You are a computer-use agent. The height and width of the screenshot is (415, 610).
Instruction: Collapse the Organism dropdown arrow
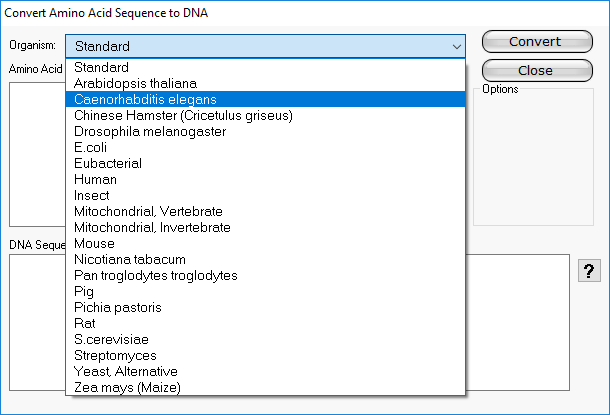click(457, 46)
